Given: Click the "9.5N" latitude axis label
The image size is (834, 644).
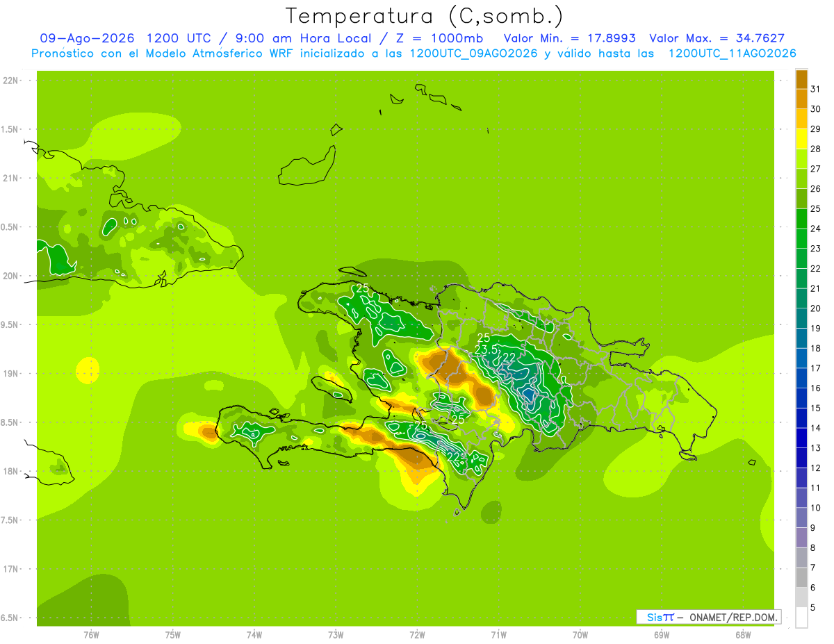Looking at the screenshot, I should [10, 325].
